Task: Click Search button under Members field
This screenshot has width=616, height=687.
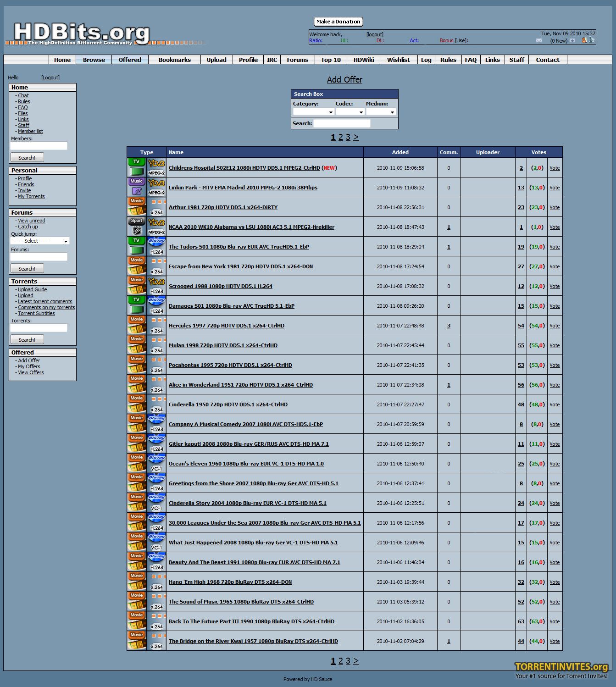Action: (27, 157)
